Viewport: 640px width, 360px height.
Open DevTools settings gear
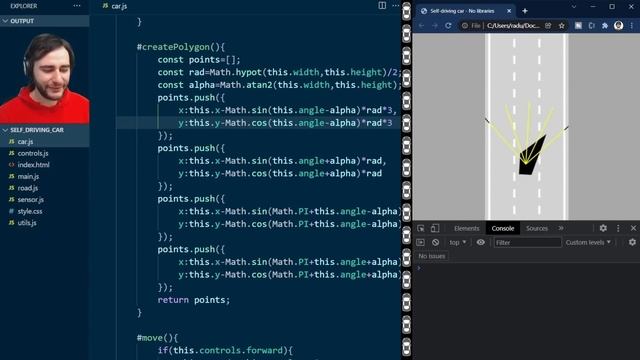(603, 228)
